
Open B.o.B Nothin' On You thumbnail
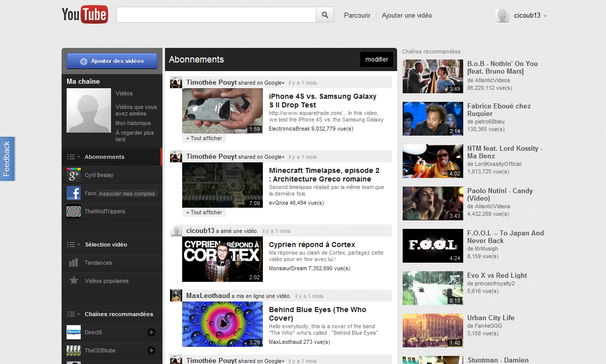point(433,76)
